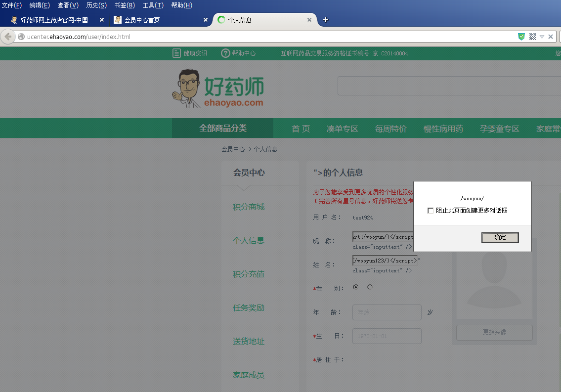561x392 pixels.
Task: Click 健康资讯 link in top bar
Action: point(195,53)
